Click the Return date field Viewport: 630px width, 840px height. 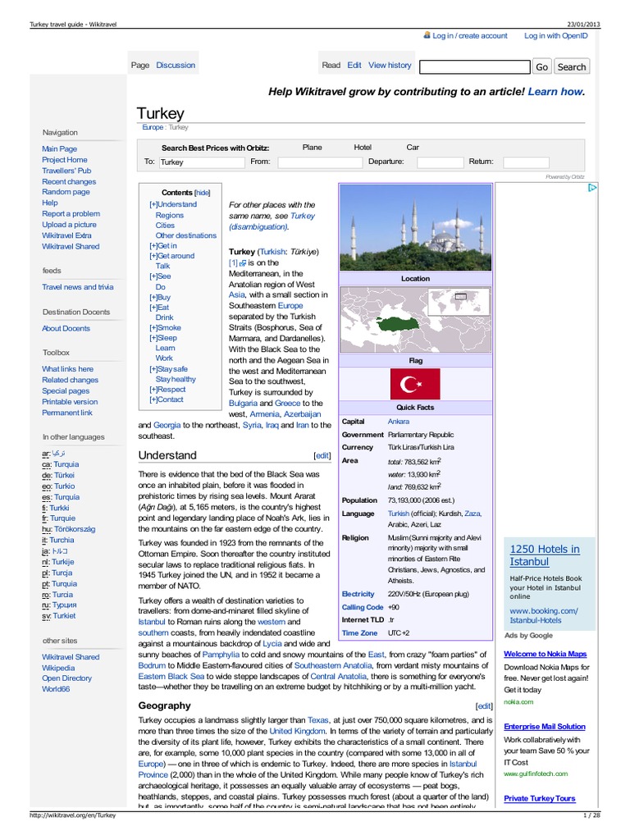[526, 162]
